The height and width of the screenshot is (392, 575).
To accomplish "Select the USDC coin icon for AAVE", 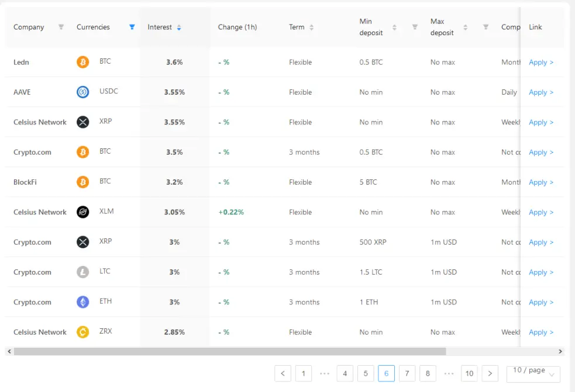I will click(83, 92).
